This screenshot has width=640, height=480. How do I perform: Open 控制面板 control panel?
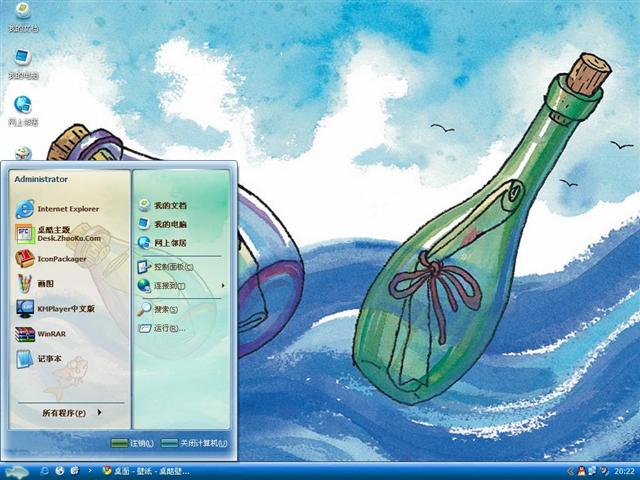tap(165, 267)
